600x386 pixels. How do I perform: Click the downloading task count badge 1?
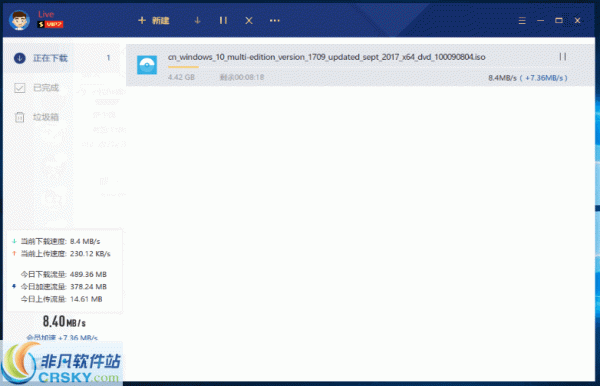[108, 58]
